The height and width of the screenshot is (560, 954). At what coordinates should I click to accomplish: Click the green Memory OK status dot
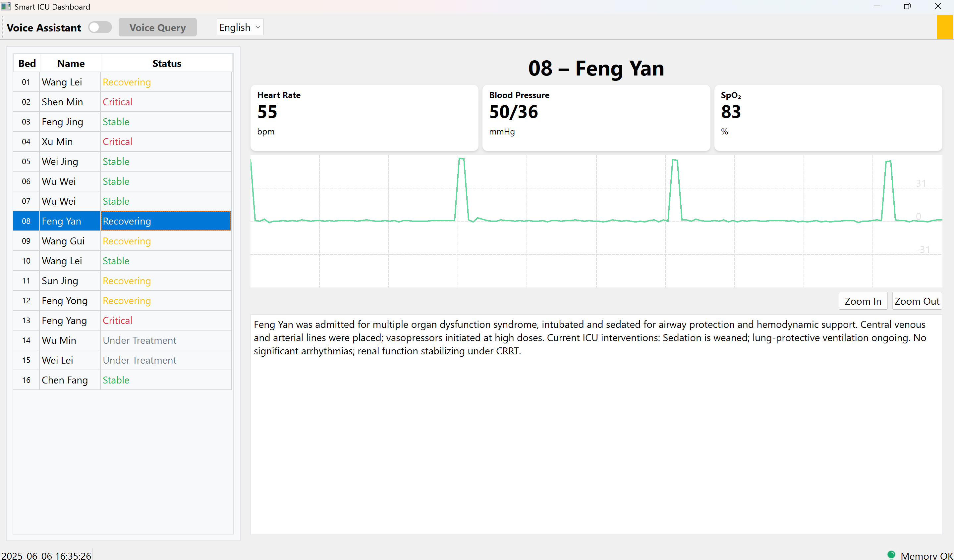(891, 554)
